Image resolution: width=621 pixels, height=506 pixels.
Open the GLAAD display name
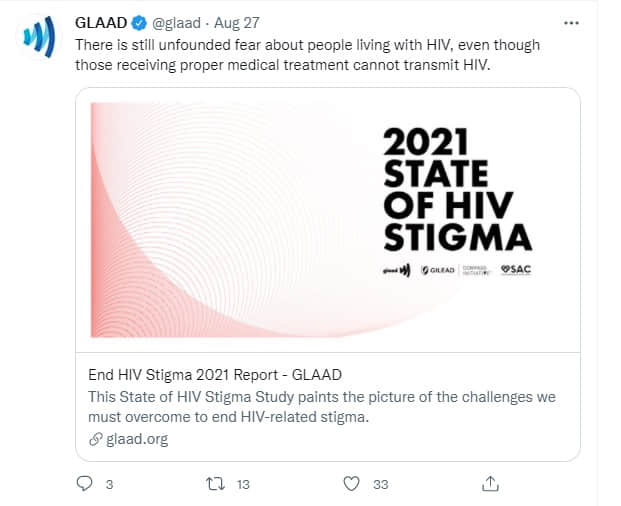[101, 23]
